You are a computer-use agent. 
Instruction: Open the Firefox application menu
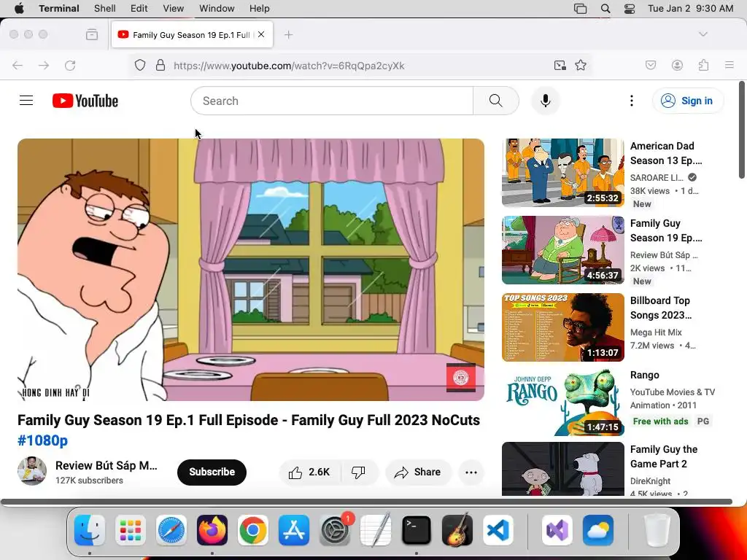pyautogui.click(x=729, y=65)
